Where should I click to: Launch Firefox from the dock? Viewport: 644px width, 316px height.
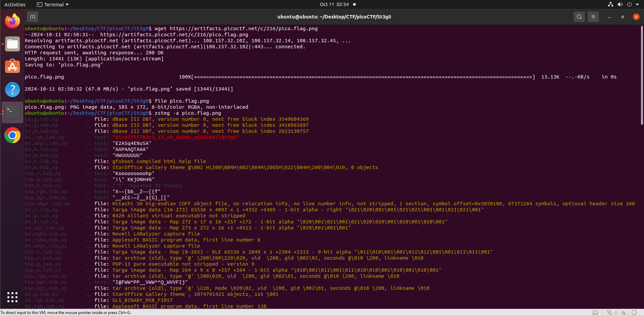pos(12,21)
